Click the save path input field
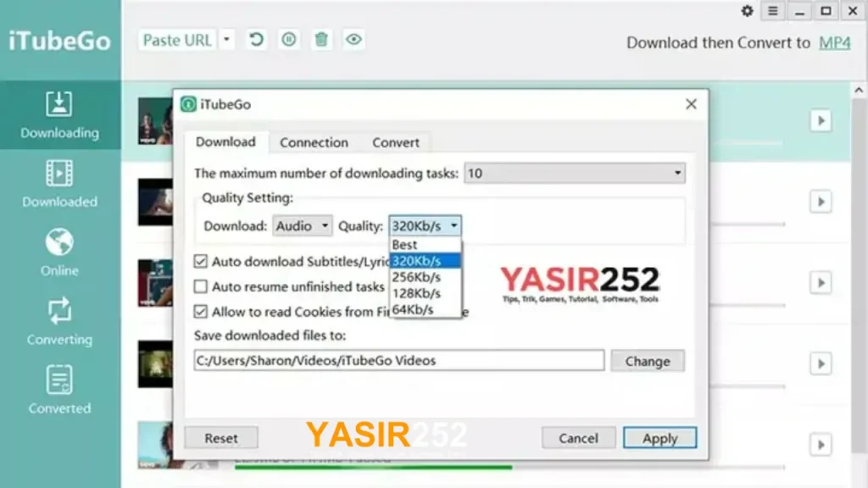Viewport: 868px width, 488px height. click(x=399, y=360)
